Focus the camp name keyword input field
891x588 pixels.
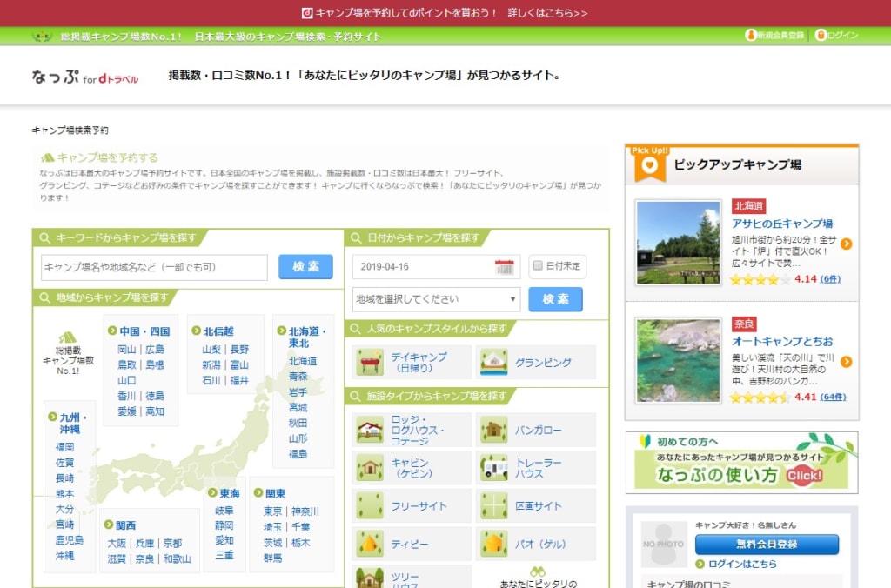click(154, 267)
